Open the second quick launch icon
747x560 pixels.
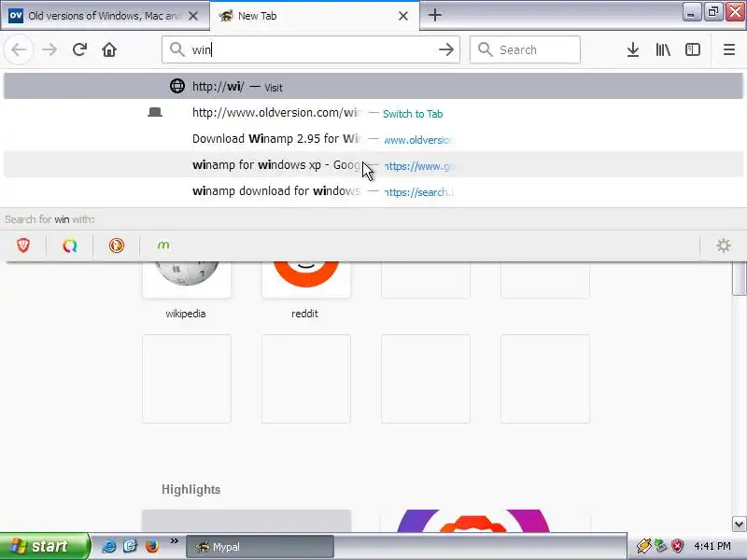pos(130,546)
